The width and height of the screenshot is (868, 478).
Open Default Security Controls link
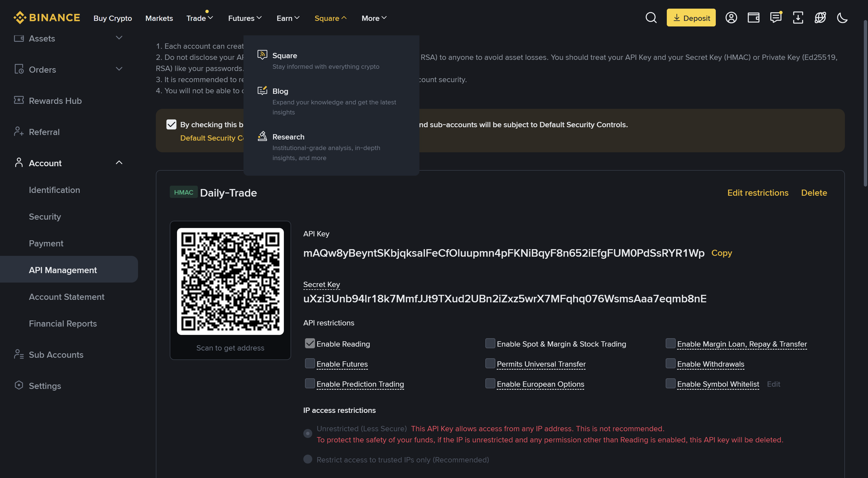tap(212, 138)
